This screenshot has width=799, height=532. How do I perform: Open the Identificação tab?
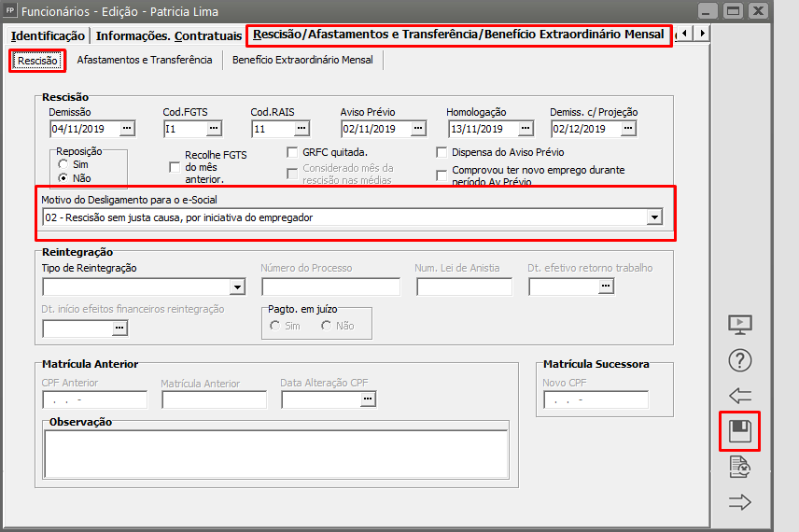[48, 36]
